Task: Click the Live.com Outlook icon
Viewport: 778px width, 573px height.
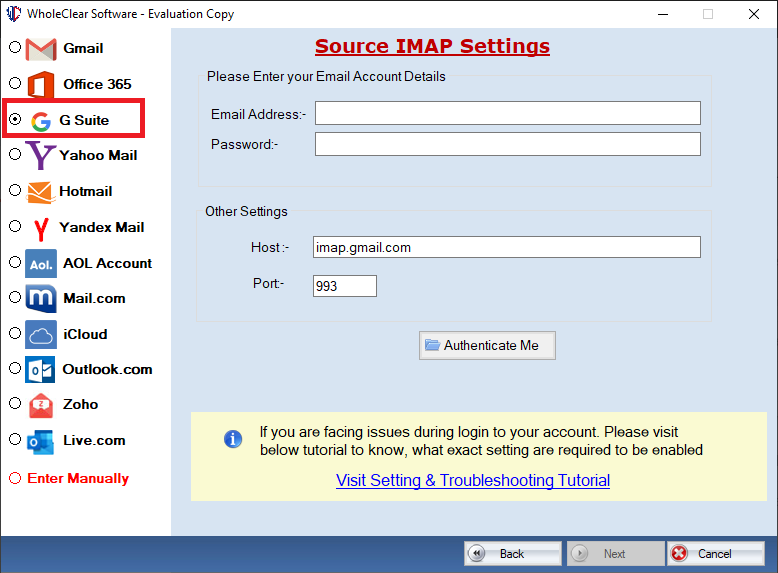Action: click(x=40, y=441)
